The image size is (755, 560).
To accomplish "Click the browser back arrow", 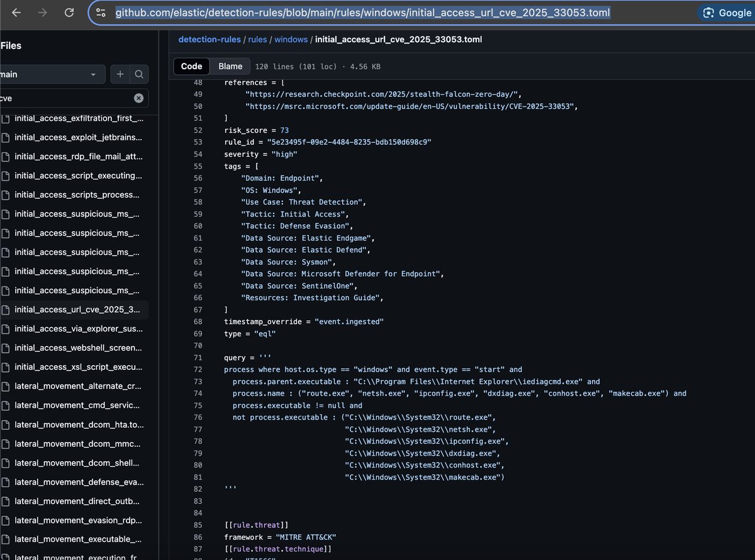I will tap(17, 13).
